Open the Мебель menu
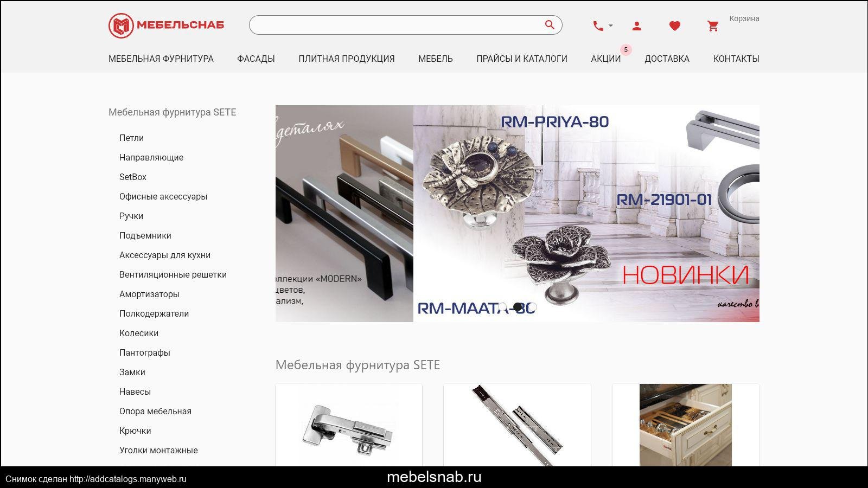Viewport: 868px width, 488px height. [x=436, y=59]
